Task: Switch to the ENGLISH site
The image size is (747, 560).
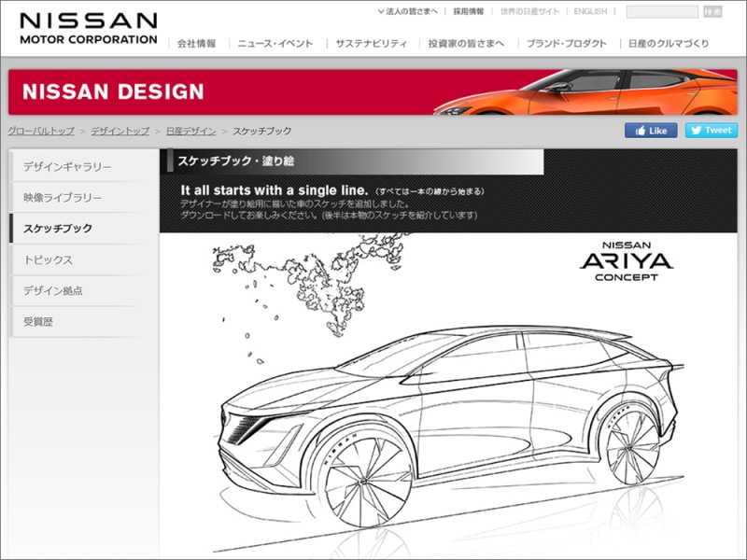Action: click(588, 13)
